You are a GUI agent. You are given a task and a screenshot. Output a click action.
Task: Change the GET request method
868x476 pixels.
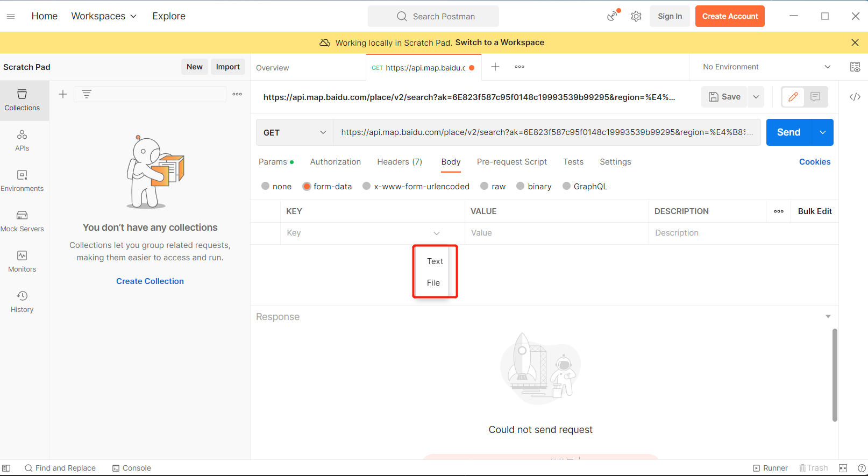click(295, 132)
